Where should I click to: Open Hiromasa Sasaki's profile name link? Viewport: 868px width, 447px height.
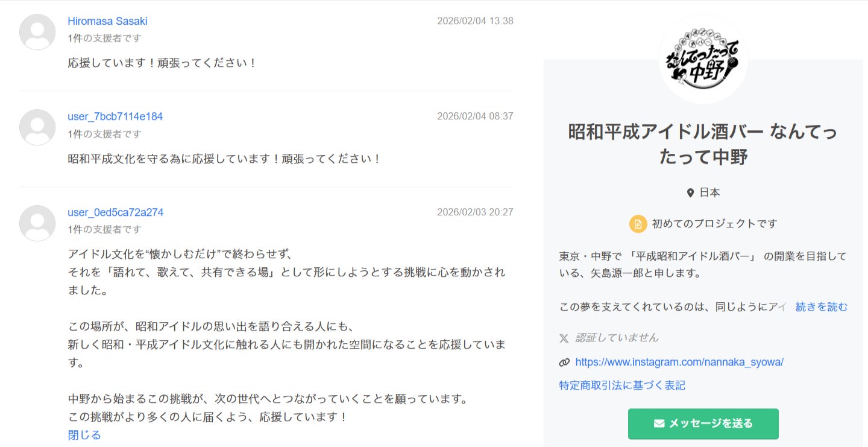point(107,21)
